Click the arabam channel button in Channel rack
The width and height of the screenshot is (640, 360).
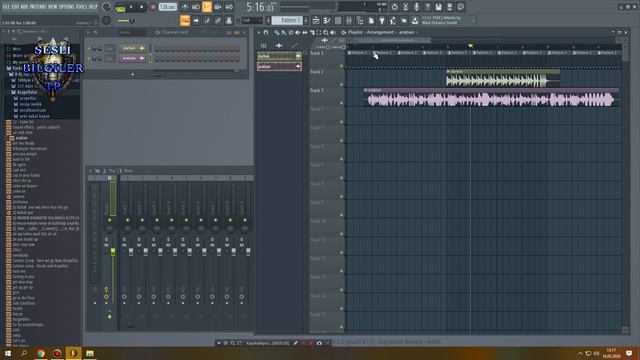[132, 58]
